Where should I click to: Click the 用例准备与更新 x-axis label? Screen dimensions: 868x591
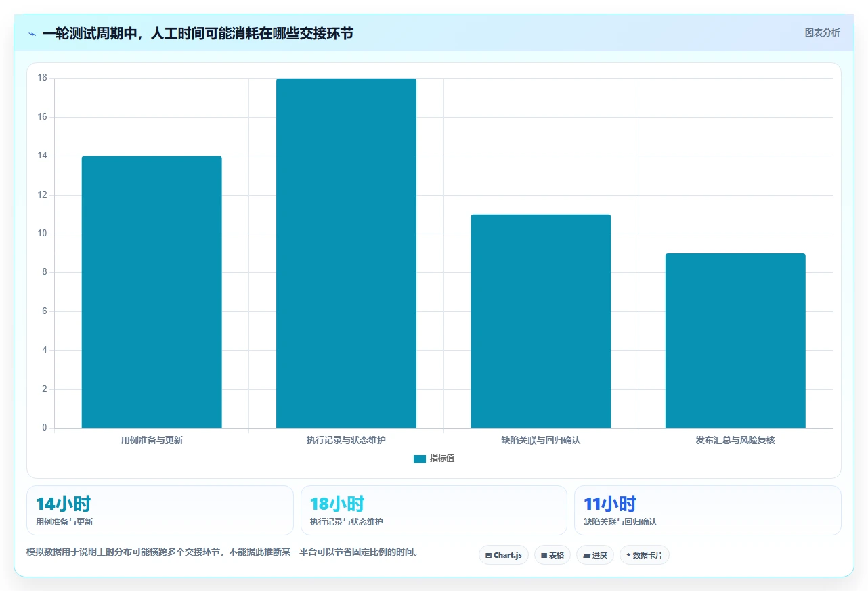(152, 440)
